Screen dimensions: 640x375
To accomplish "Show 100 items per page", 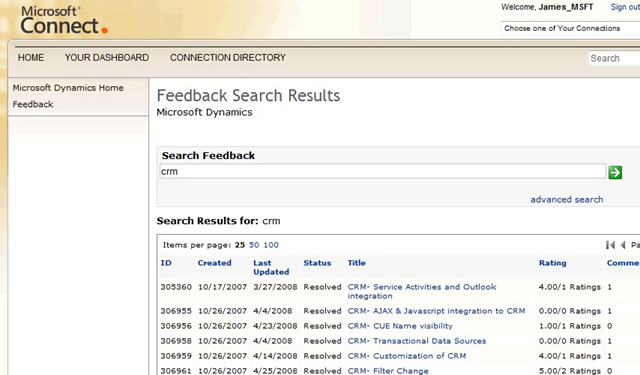I will [271, 245].
